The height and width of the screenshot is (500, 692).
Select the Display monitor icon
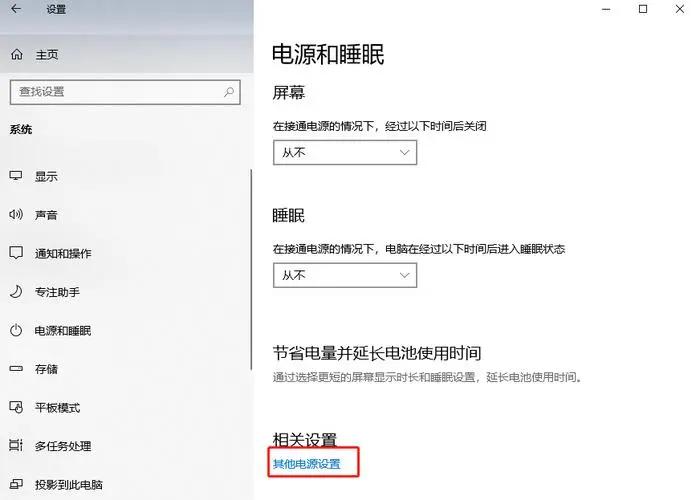click(16, 176)
